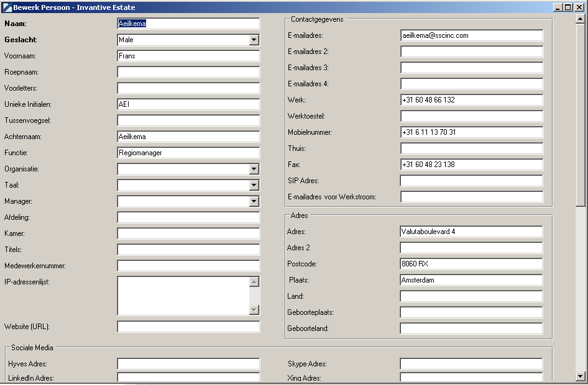Click the Invantive Estate title bar icon
The image size is (588, 385).
(7, 7)
